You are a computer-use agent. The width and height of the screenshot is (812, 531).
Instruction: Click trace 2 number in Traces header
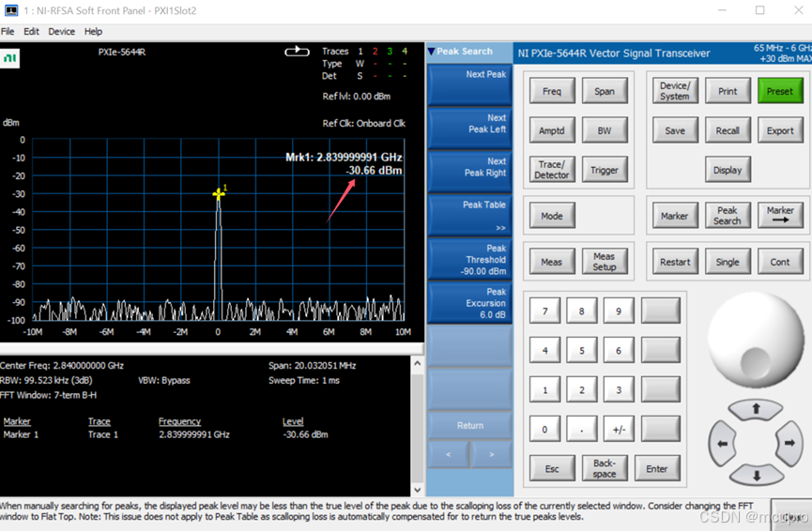pos(375,52)
